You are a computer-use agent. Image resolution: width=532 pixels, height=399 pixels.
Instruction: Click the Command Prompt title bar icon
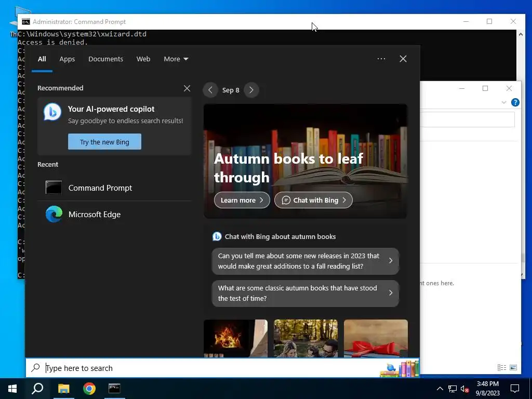[x=26, y=22]
